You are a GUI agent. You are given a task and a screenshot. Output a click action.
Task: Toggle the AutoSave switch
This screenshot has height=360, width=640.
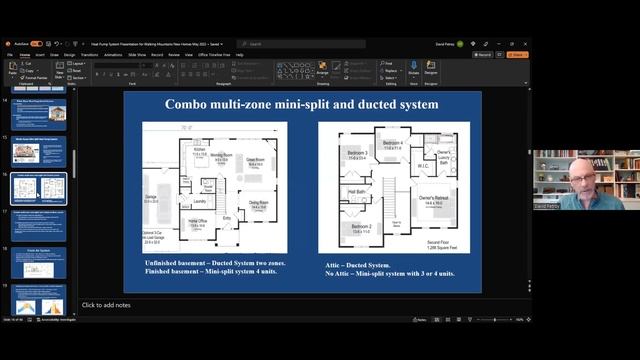36,44
